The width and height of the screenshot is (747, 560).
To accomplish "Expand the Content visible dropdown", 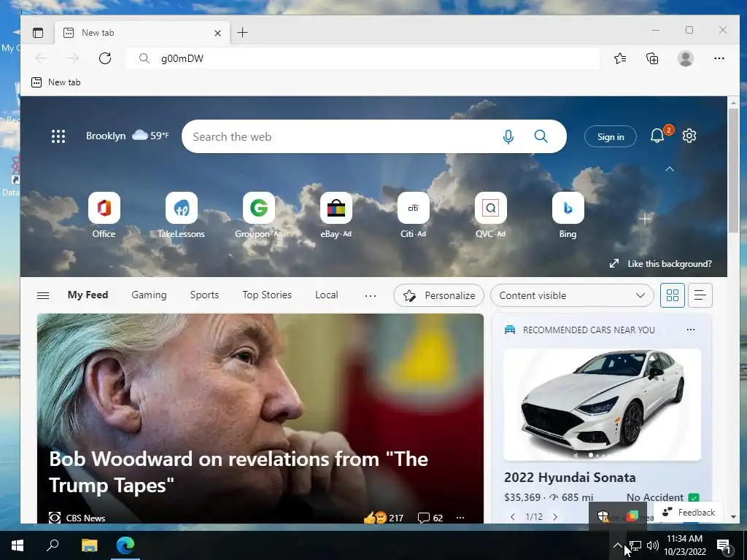I will click(572, 295).
